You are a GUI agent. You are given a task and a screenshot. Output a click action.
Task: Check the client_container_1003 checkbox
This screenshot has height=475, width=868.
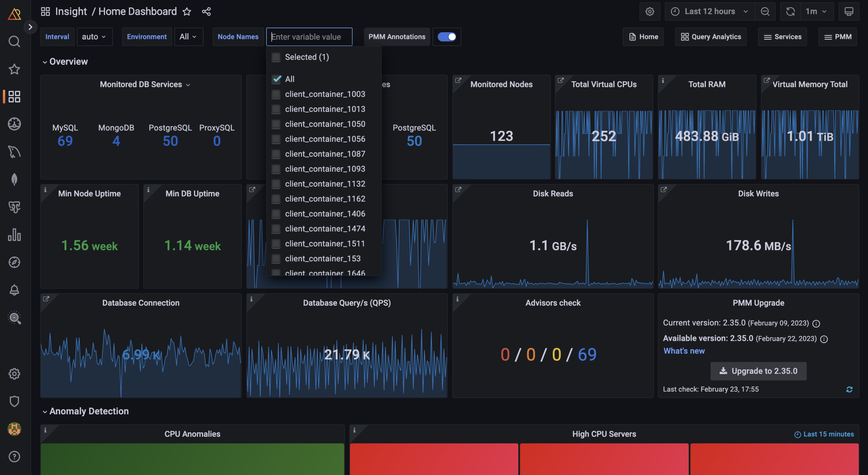(x=276, y=94)
